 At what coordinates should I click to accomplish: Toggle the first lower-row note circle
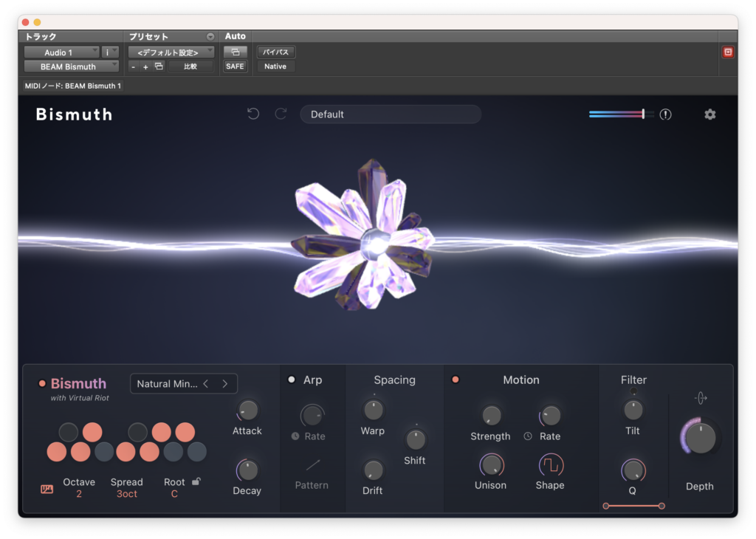pyautogui.click(x=56, y=452)
